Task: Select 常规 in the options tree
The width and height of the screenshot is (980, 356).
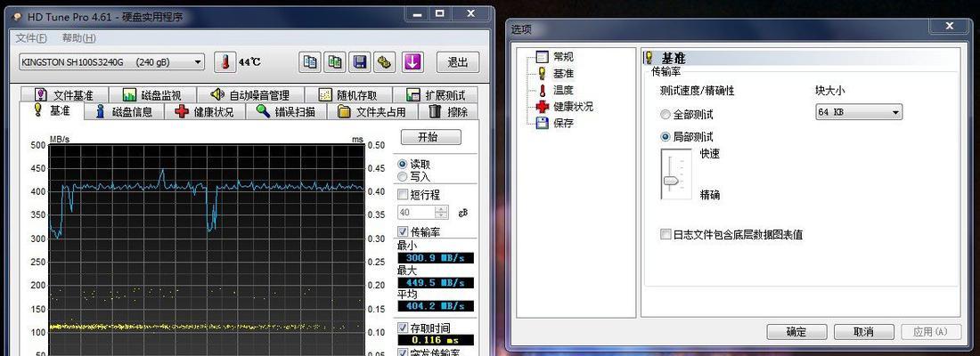Action: [x=563, y=57]
